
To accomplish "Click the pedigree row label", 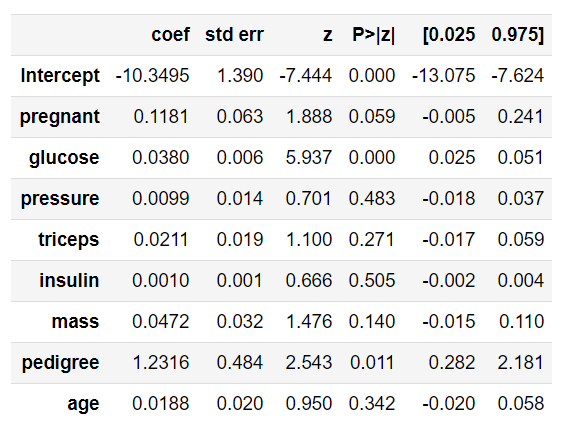I will (61, 363).
